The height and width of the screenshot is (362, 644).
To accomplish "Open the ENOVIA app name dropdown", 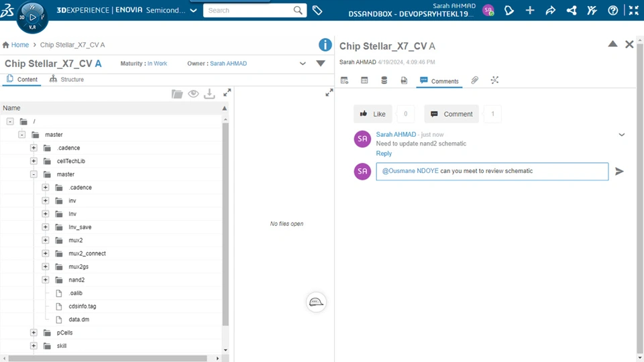I will 193,11.
